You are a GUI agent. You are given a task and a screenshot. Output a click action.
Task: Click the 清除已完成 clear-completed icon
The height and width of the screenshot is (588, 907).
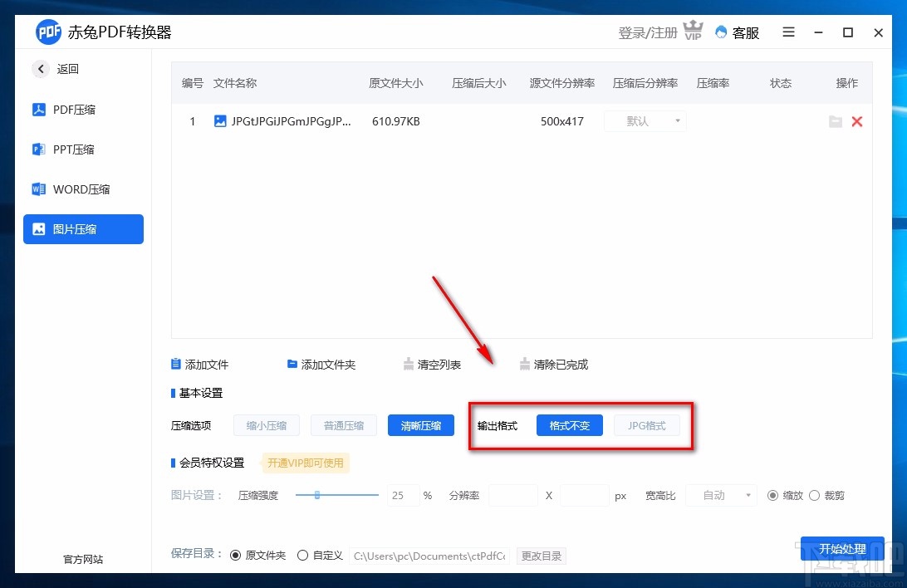pos(524,364)
